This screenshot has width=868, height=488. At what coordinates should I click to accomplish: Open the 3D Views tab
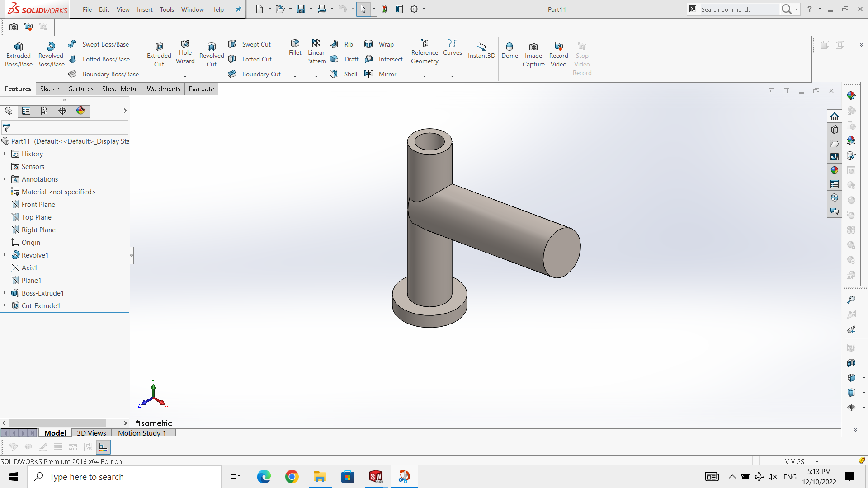[x=91, y=433]
